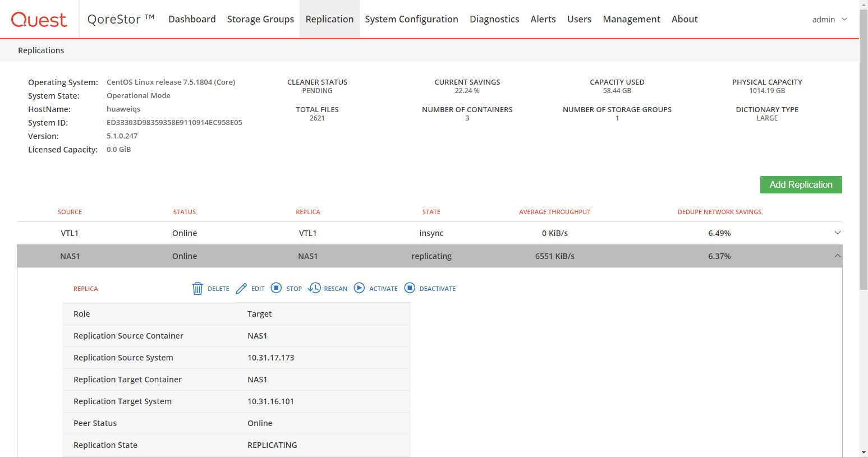Screen dimensions: 868x458
Task: Click the REPLICA column header
Action: click(x=308, y=212)
